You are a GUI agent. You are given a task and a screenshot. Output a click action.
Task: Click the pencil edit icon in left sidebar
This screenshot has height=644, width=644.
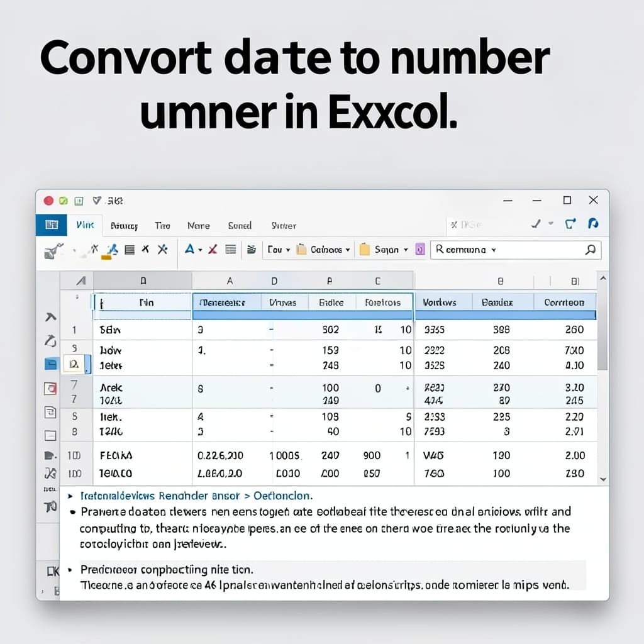pos(50,340)
